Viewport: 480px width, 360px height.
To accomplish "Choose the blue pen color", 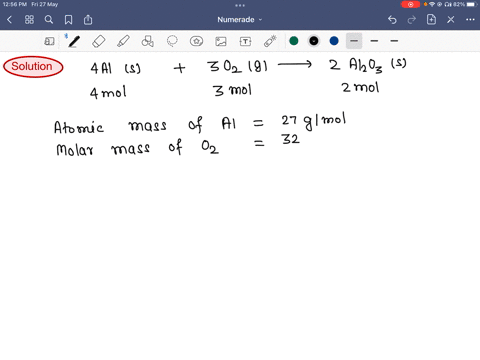I will pyautogui.click(x=334, y=41).
